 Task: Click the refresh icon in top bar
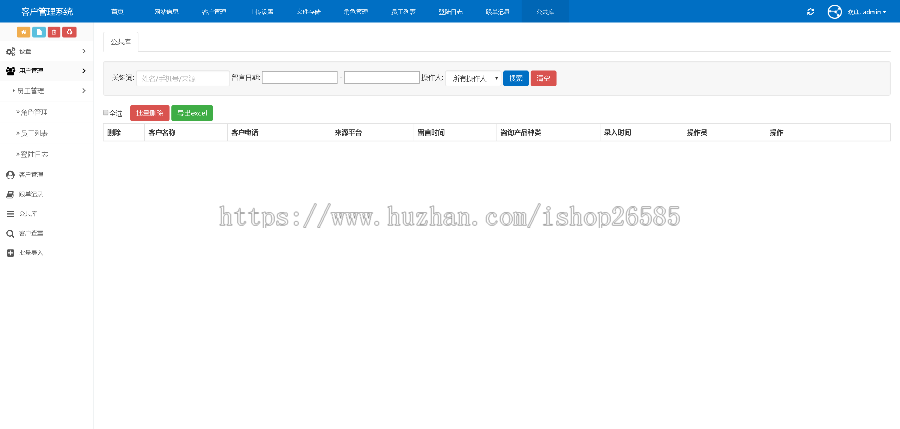tap(810, 11)
